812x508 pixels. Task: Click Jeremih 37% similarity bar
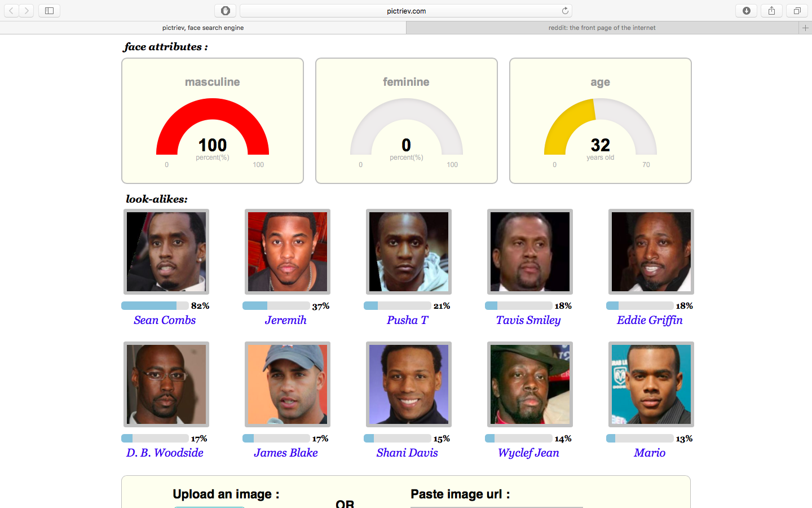coord(276,305)
